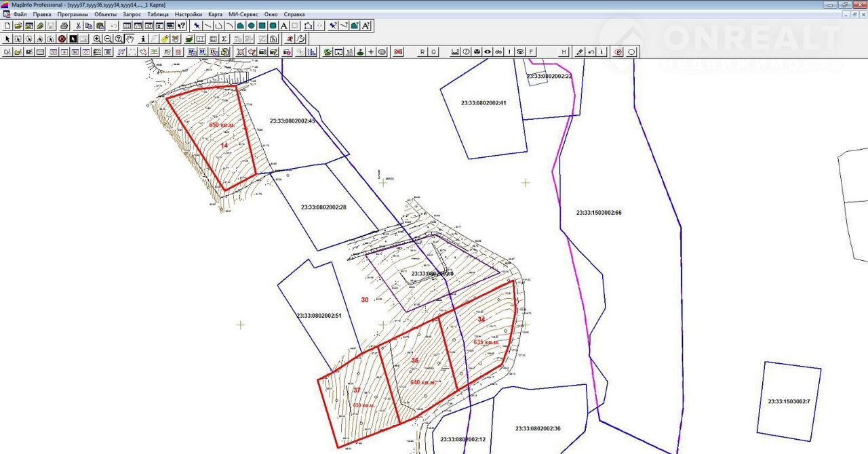Viewport: 868px width, 454px height.
Task: Click the Cut scissors icon
Action: (x=79, y=26)
